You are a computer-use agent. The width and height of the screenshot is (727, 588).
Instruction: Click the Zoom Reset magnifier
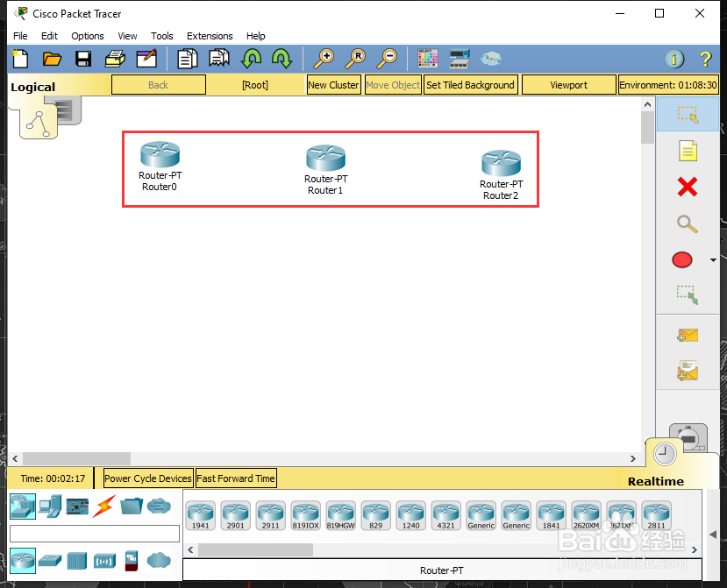[355, 59]
